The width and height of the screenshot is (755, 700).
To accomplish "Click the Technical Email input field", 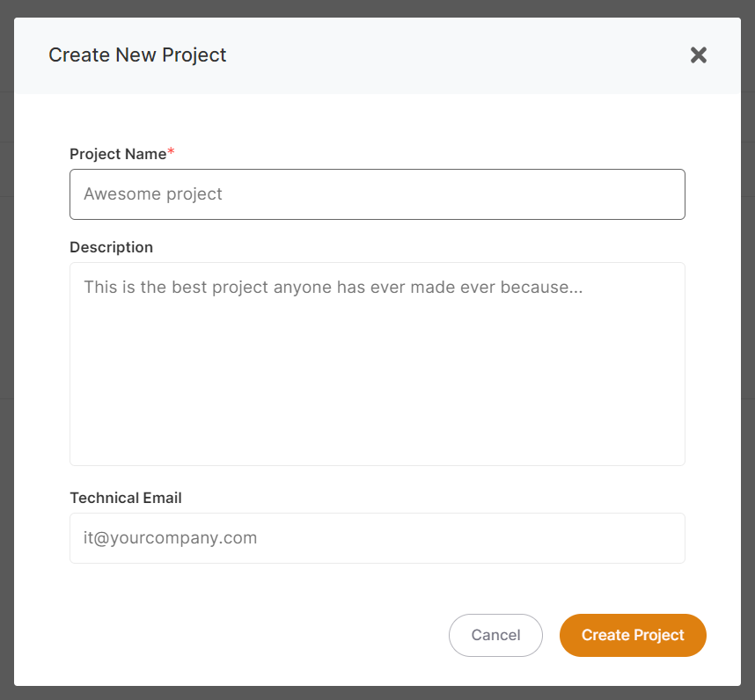I will 377,538.
